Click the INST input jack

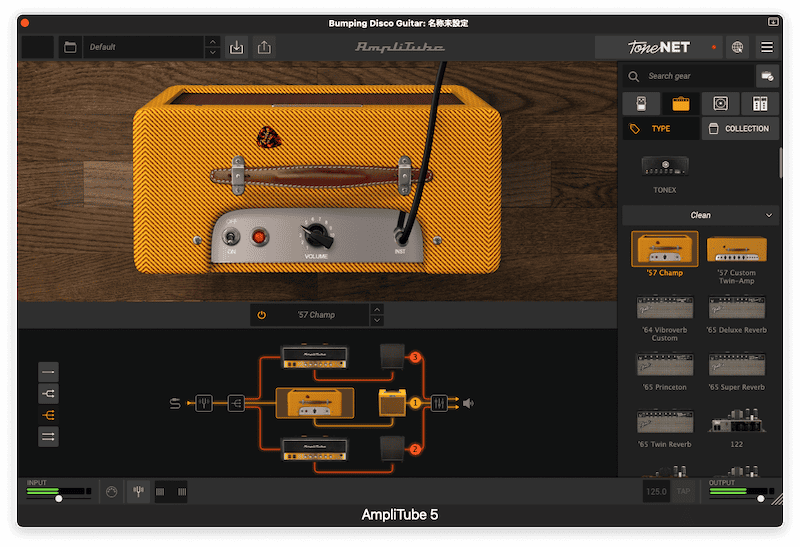400,238
